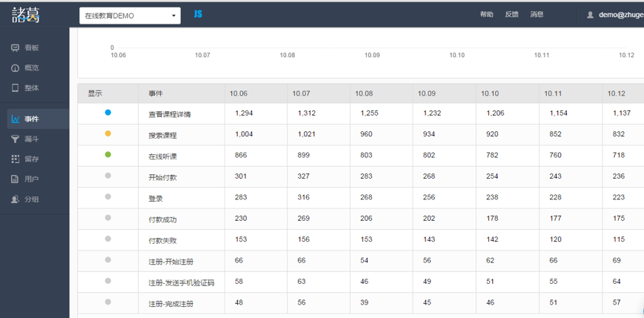Click the 注册-发送手机验证码 event name

(x=181, y=283)
